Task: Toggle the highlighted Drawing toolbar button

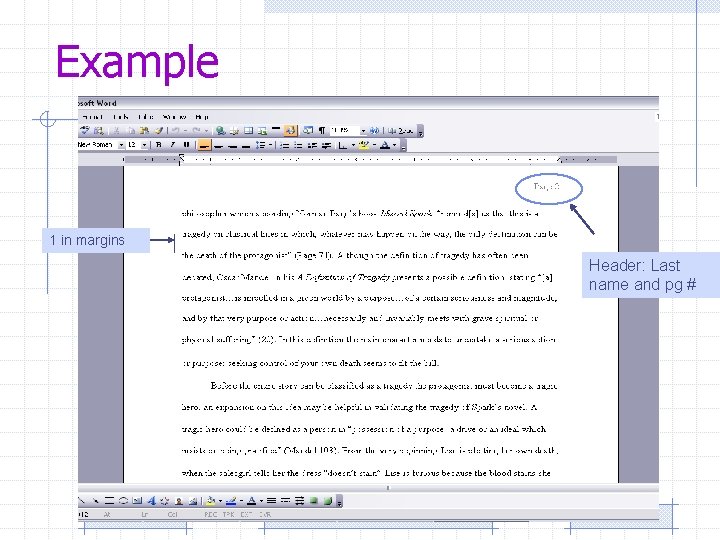Action: coord(290,130)
